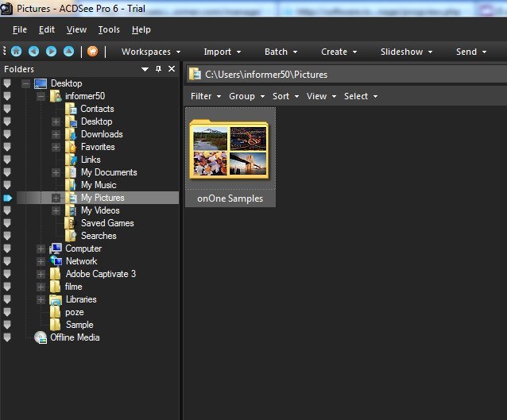Open the File menu
Image resolution: width=507 pixels, height=420 pixels.
pos(20,29)
